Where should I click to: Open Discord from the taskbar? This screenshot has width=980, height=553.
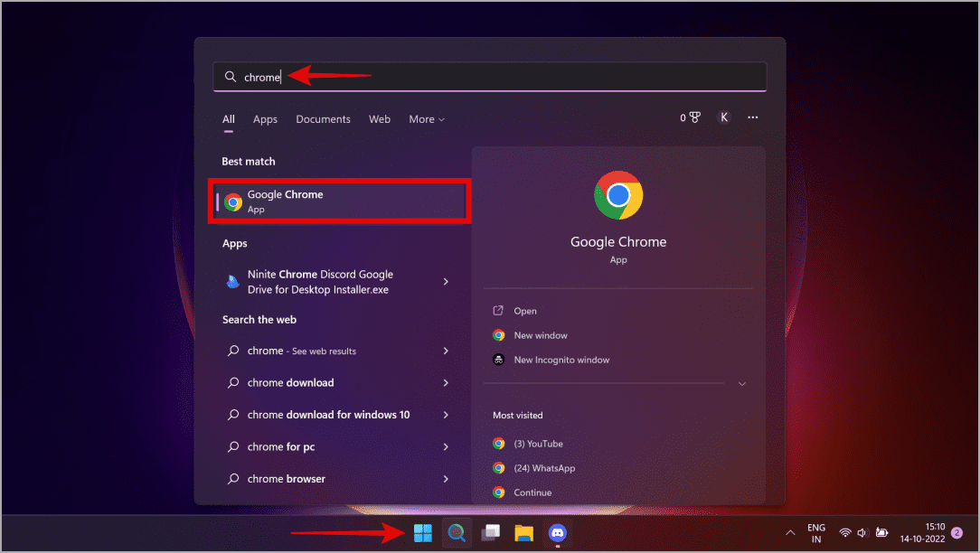point(558,533)
